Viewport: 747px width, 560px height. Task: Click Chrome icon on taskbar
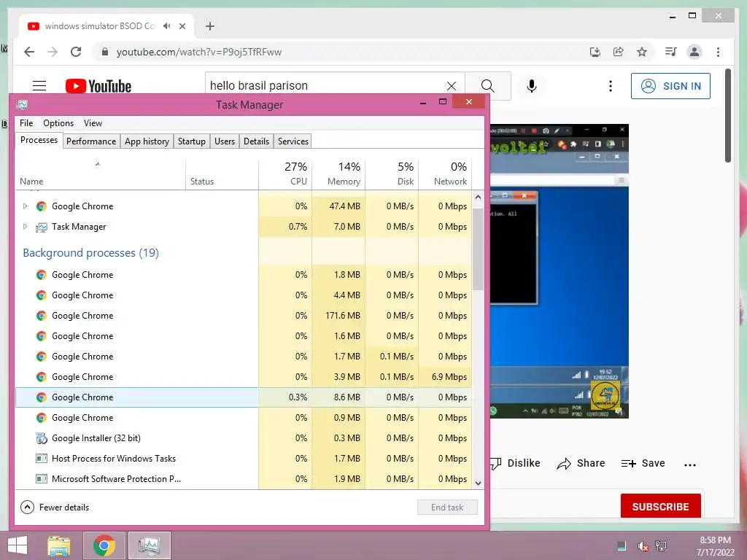click(x=104, y=545)
